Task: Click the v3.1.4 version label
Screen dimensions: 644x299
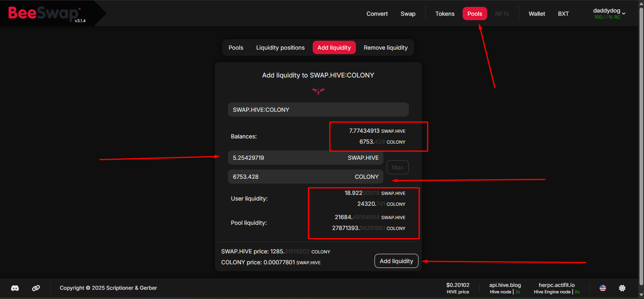Action: pyautogui.click(x=80, y=21)
